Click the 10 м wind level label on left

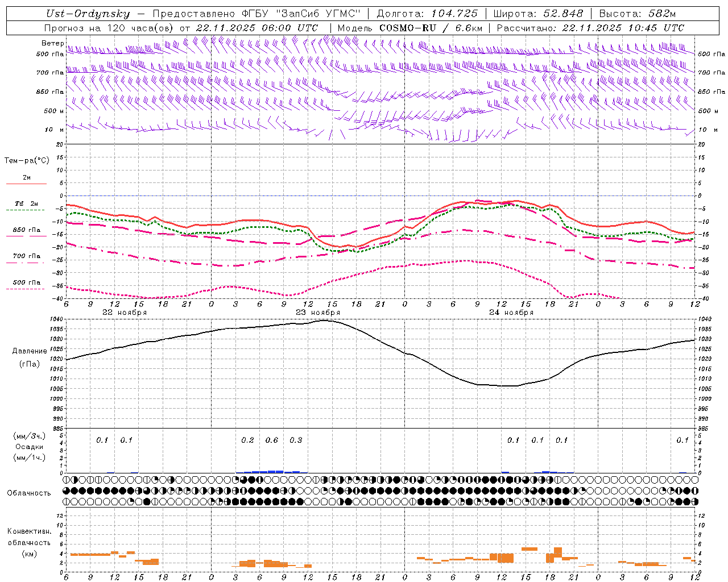(53, 130)
